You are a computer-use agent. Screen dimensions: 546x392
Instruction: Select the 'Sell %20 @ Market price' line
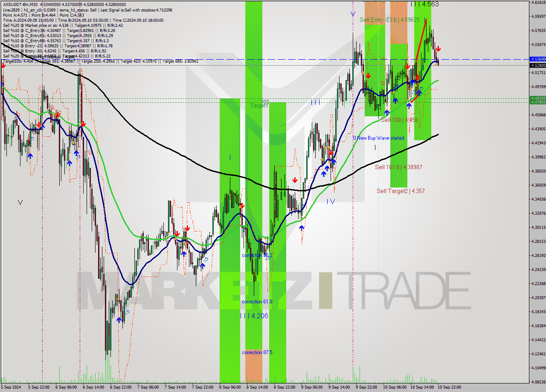[x=63, y=25]
